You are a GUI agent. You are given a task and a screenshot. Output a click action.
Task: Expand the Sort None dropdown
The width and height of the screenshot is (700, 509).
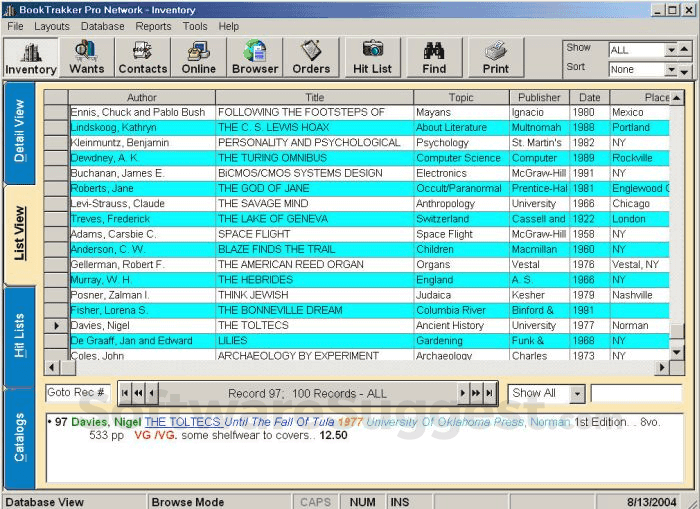(x=670, y=70)
